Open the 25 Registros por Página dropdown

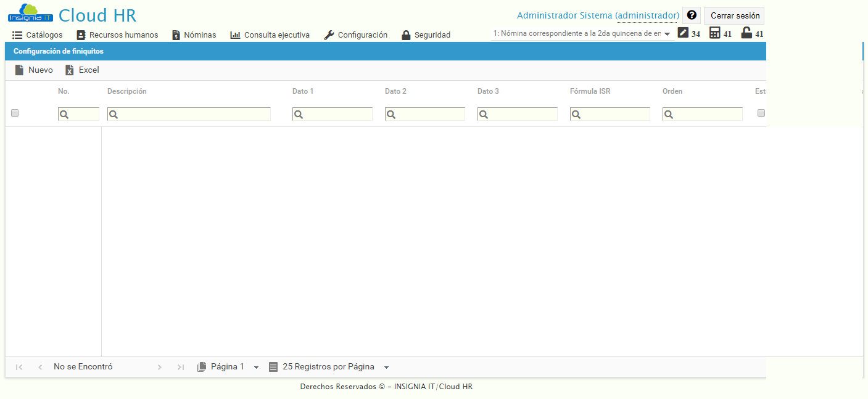tap(386, 366)
